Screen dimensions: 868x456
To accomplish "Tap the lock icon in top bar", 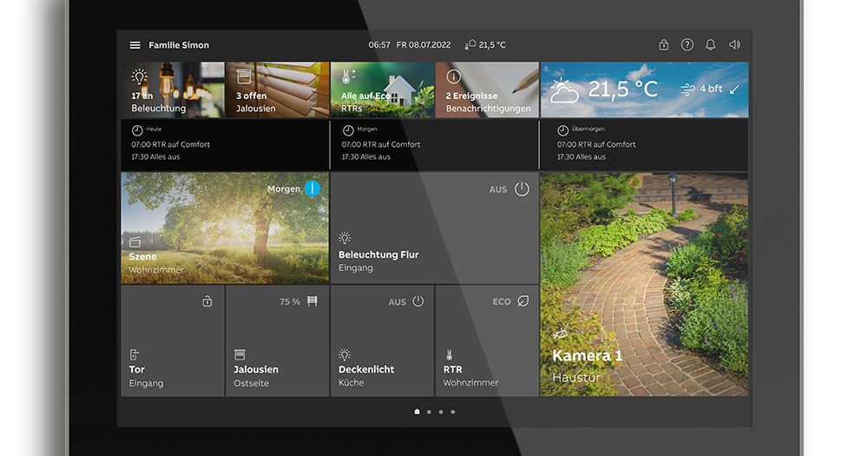I will coord(664,45).
